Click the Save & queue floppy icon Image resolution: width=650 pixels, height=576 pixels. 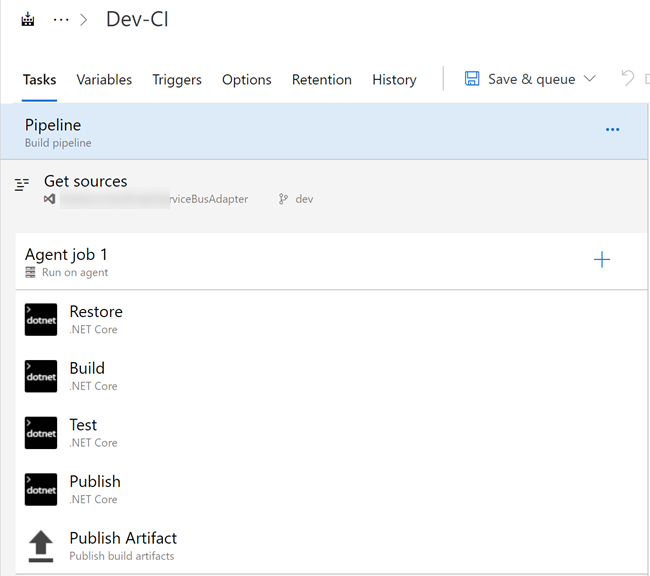(472, 79)
